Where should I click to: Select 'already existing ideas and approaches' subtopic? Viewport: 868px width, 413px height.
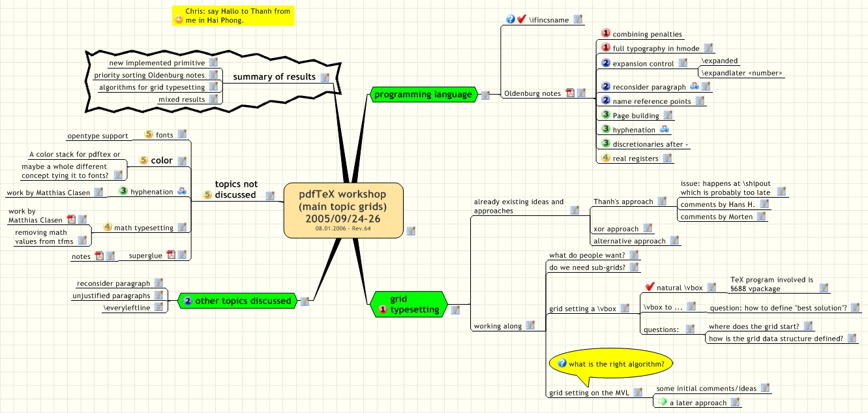click(x=519, y=206)
